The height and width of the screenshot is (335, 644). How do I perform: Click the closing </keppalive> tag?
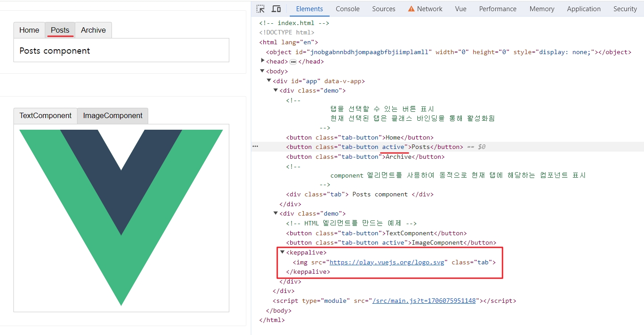[x=308, y=271]
